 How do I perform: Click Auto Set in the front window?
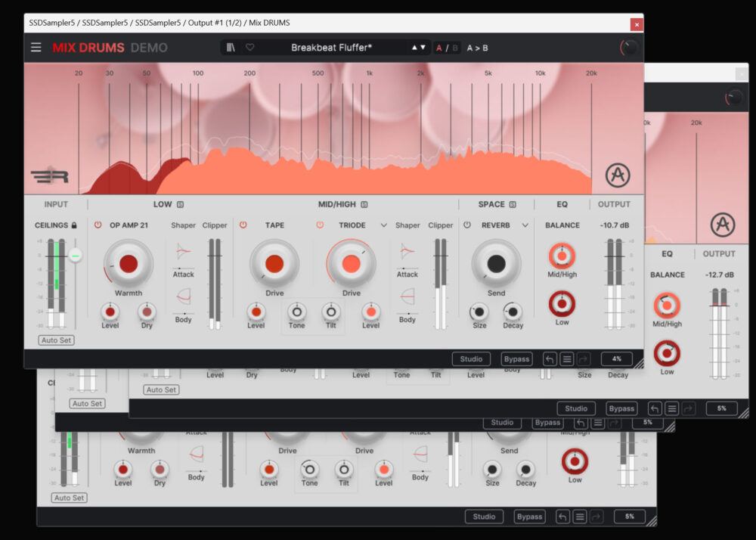point(56,340)
